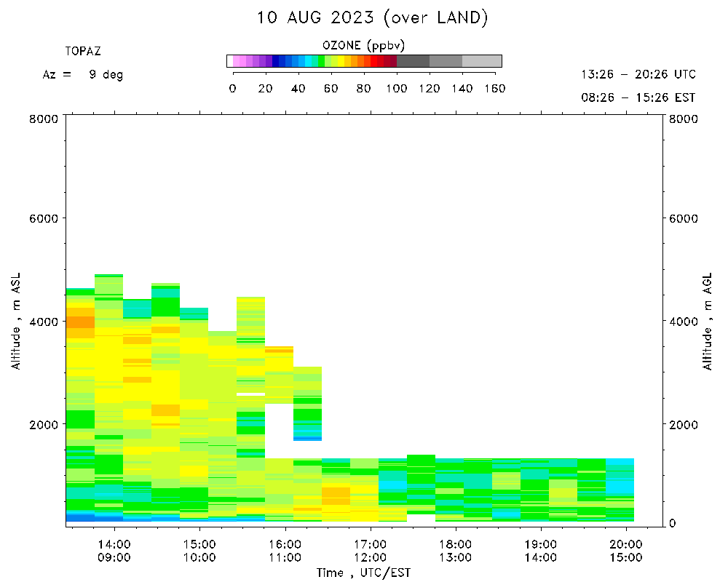Click the '09:00' EST time label
Viewport: 728px width, 582px height.
[x=114, y=557]
